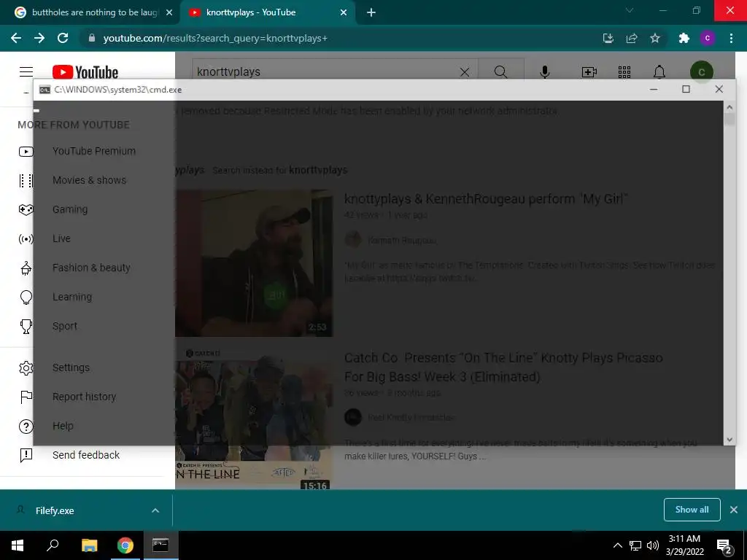747x560 pixels.
Task: Click the YouTube logo
Action: tap(85, 72)
